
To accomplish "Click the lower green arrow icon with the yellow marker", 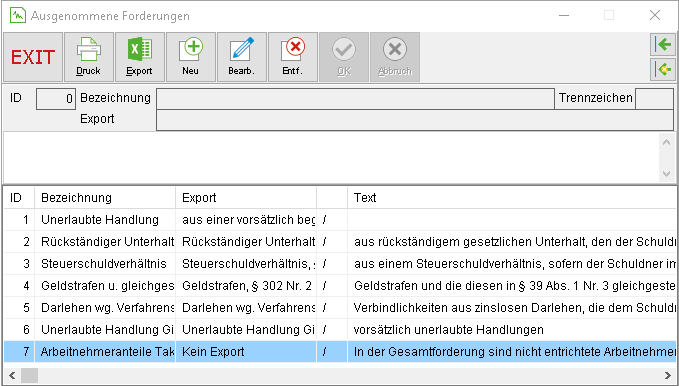I will pyautogui.click(x=663, y=69).
